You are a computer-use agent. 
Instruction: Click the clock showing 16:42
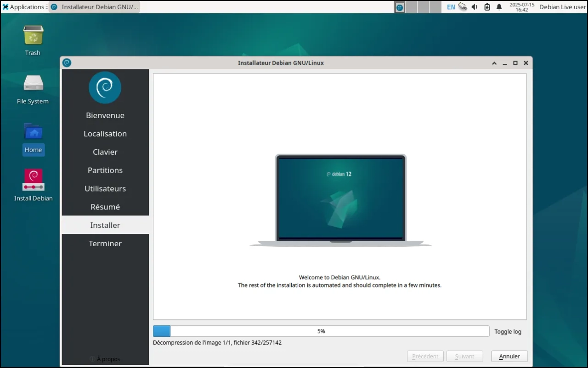click(522, 7)
